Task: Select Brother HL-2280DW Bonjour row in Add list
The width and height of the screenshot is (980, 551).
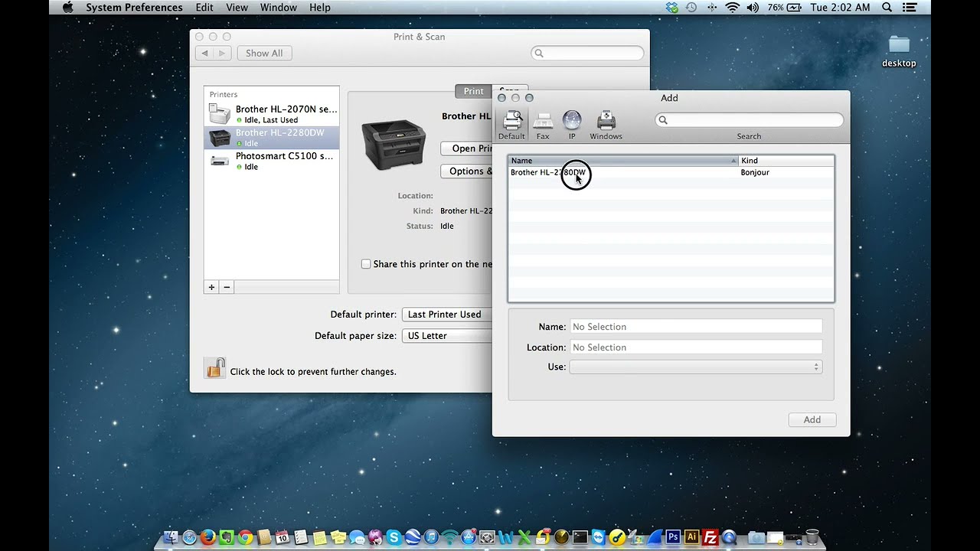Action: point(671,173)
